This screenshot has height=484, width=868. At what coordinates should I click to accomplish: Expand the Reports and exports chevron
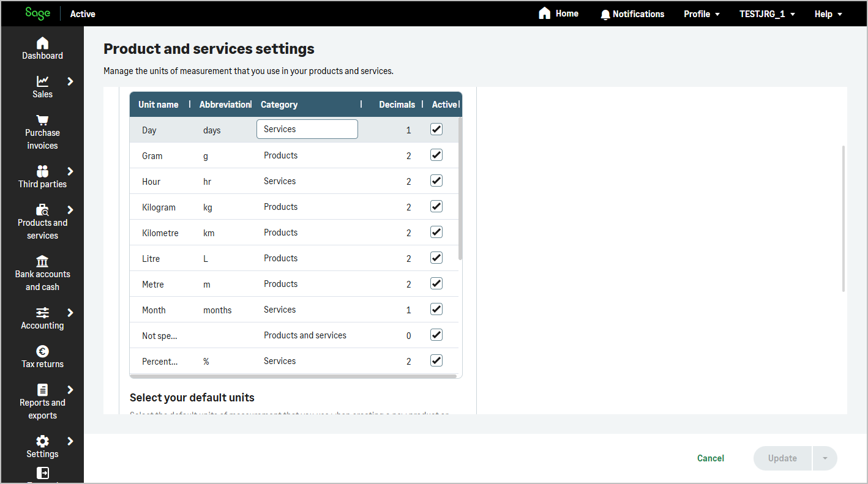pos(70,390)
